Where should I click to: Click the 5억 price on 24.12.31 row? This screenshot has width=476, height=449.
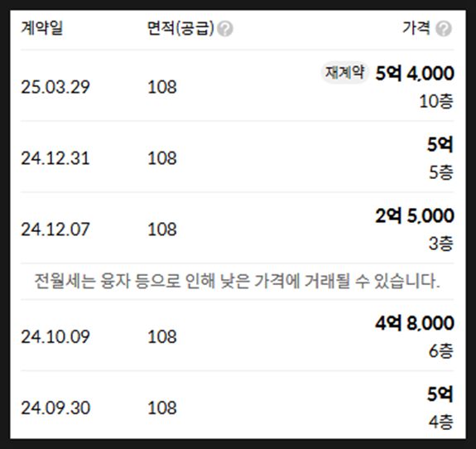point(440,144)
